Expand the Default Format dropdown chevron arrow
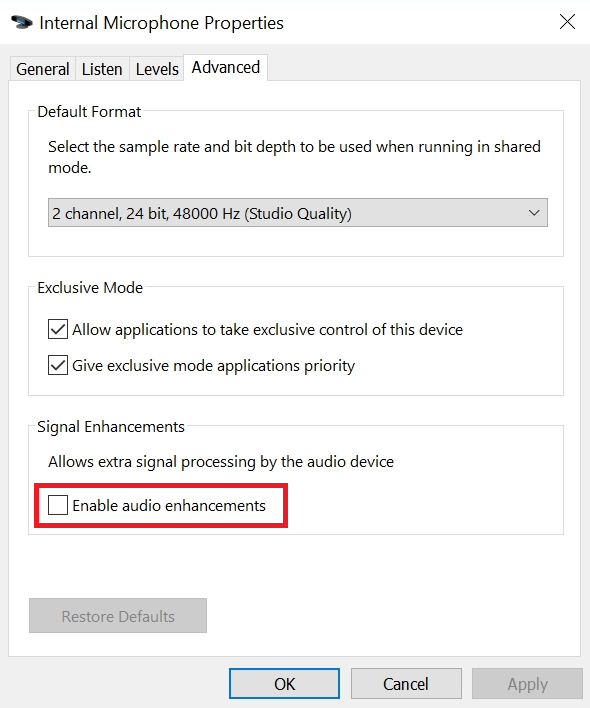The image size is (590, 708). pyautogui.click(x=534, y=213)
